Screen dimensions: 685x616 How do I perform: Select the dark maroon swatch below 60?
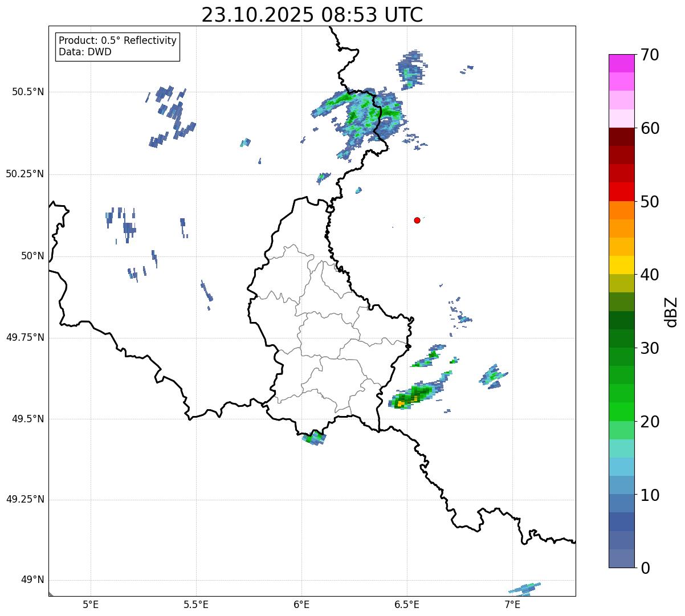point(621,137)
